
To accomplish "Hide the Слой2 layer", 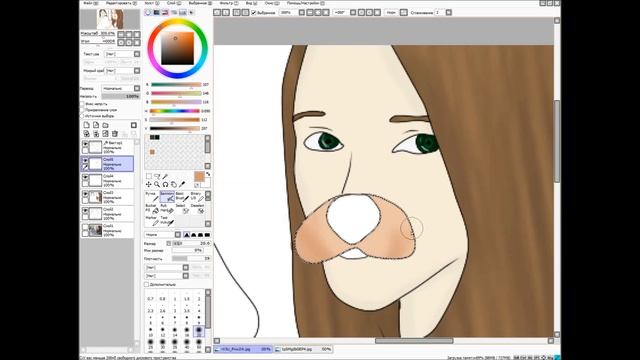I will (85, 211).
